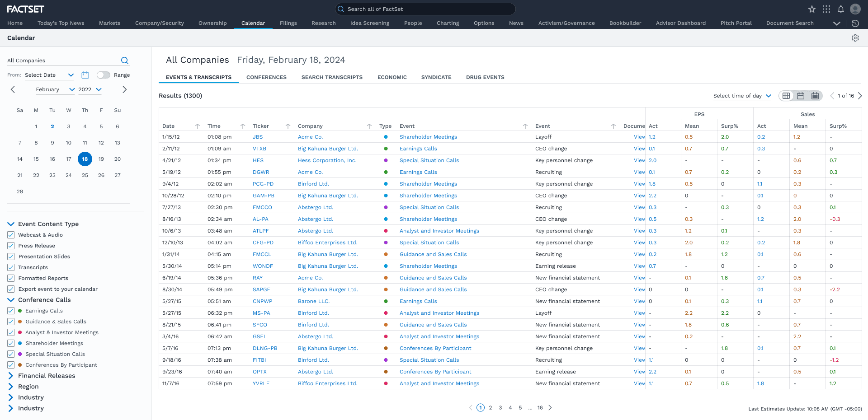This screenshot has width=868, height=420.
Task: Click the star favorites icon
Action: 812,9
